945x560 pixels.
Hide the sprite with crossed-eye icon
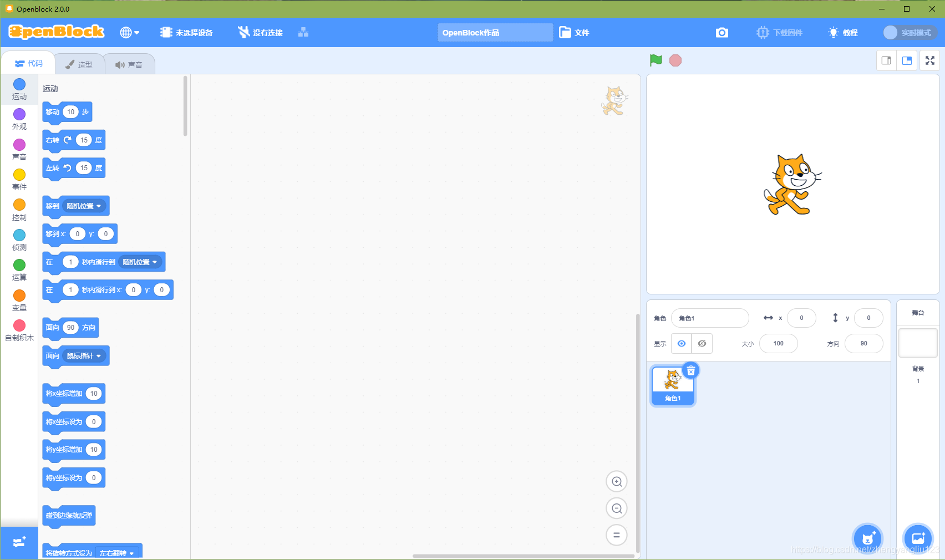point(702,344)
